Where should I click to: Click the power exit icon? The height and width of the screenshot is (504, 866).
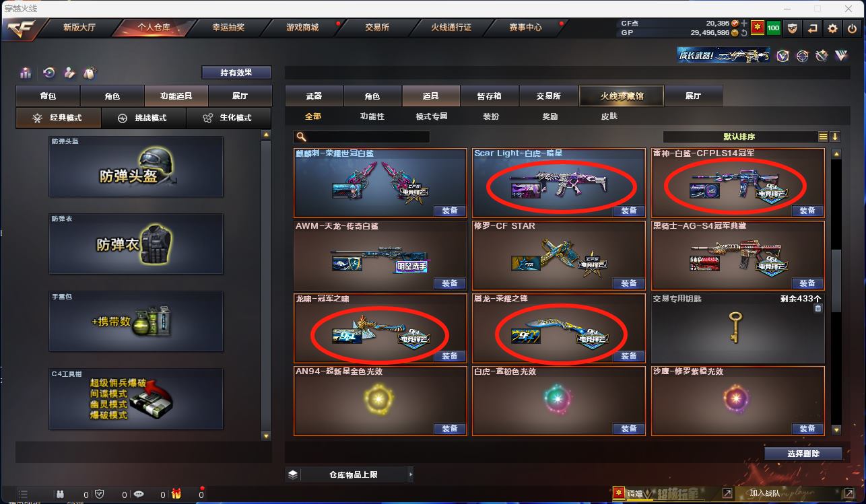tap(852, 28)
